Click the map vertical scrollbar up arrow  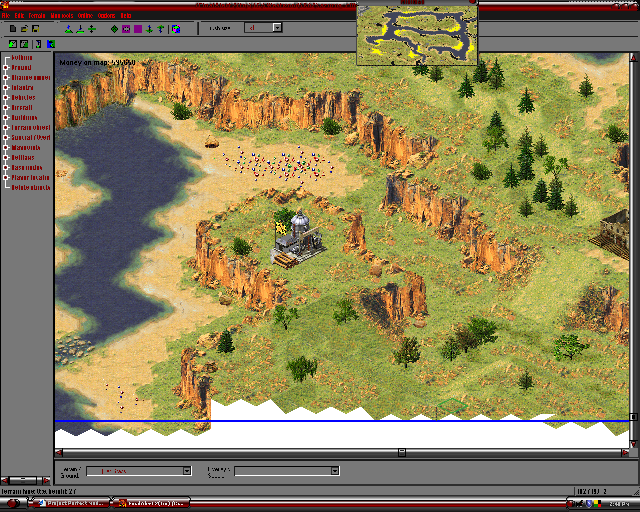pyautogui.click(x=633, y=58)
